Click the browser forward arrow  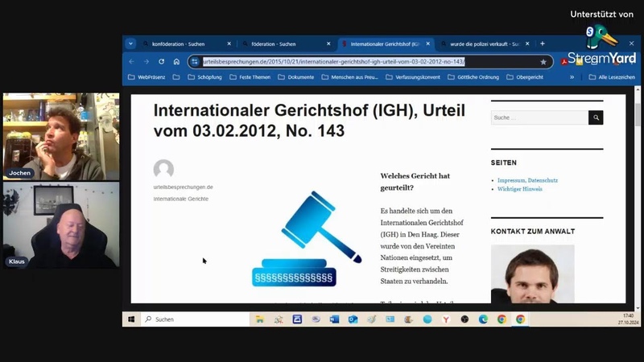[147, 62]
